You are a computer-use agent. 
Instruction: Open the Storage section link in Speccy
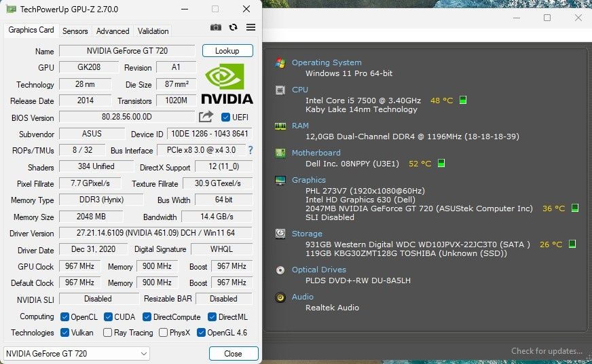point(307,234)
